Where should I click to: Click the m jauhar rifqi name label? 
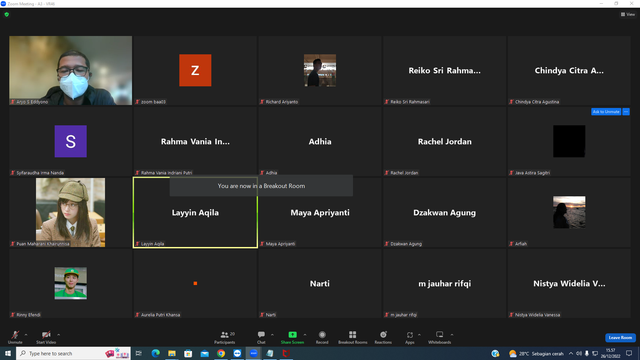coord(444,284)
